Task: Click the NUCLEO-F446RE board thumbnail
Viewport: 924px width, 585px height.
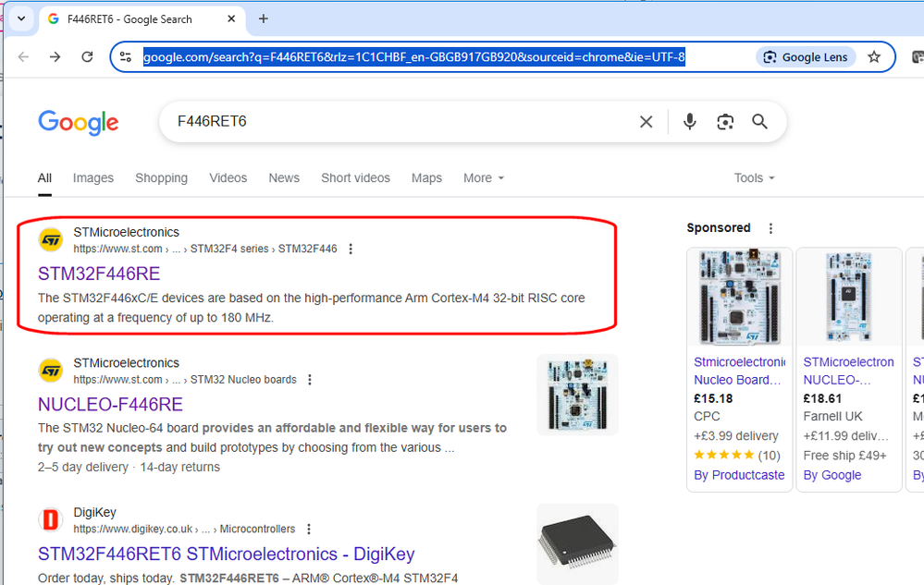Action: (577, 395)
